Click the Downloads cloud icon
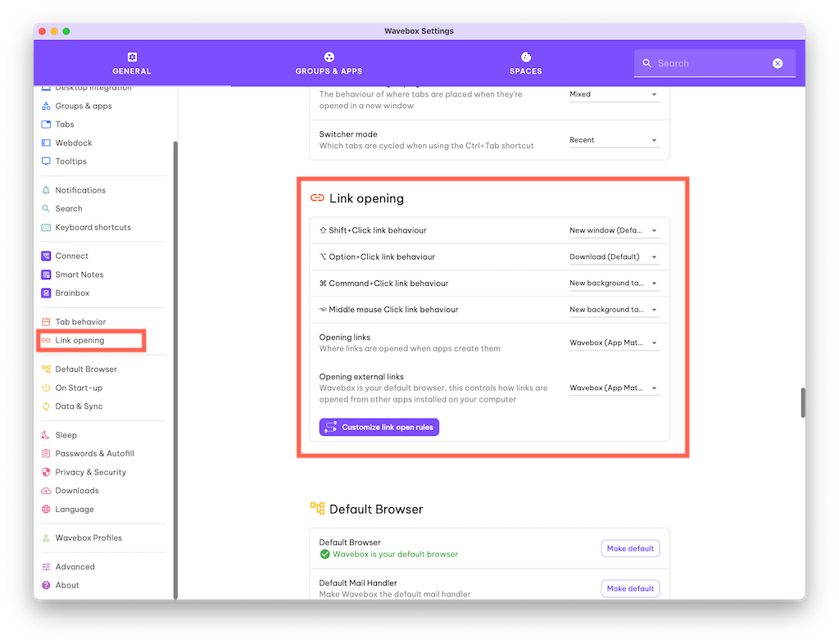 (46, 491)
